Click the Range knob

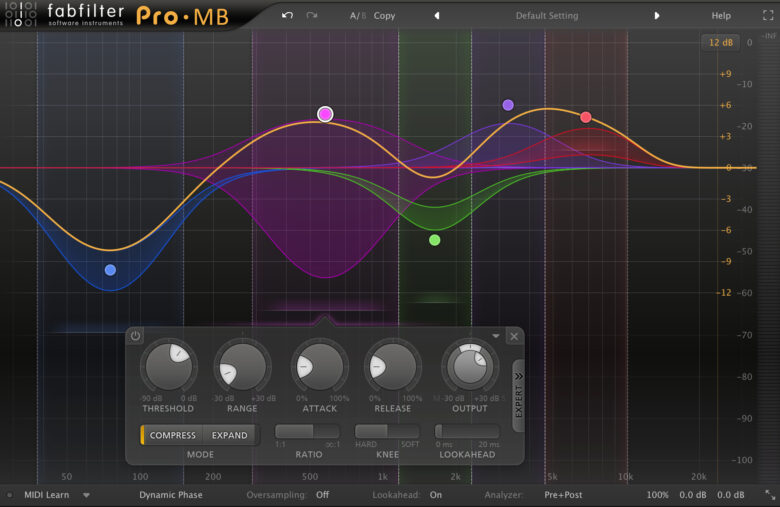point(242,367)
